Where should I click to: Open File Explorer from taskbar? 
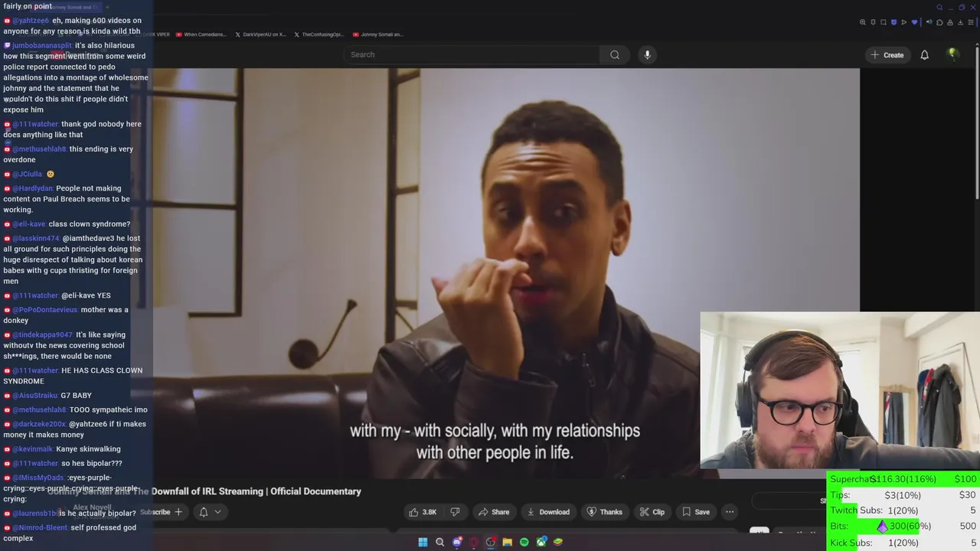click(508, 542)
